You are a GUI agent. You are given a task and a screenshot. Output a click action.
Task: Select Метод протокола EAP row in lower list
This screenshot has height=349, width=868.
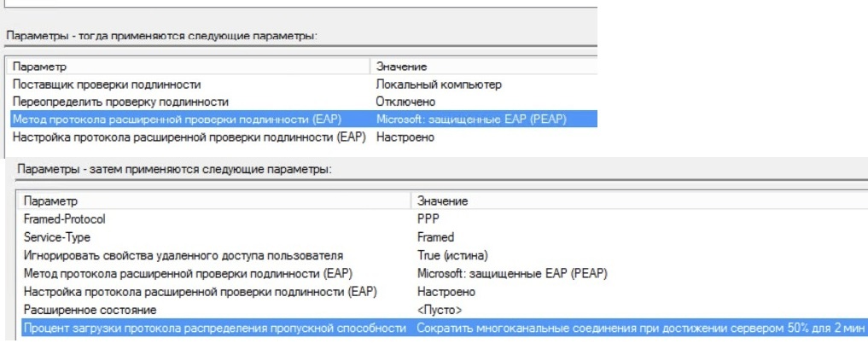pyautogui.click(x=443, y=273)
